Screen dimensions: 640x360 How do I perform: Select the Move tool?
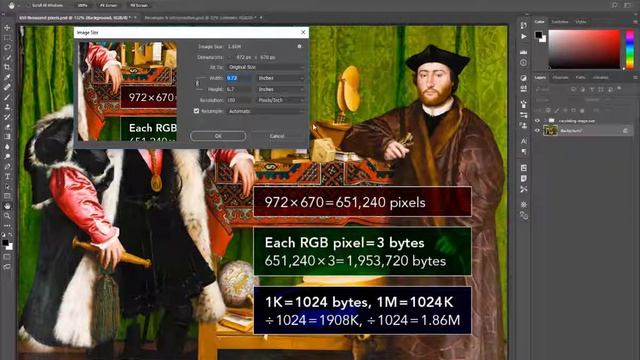pos(7,28)
